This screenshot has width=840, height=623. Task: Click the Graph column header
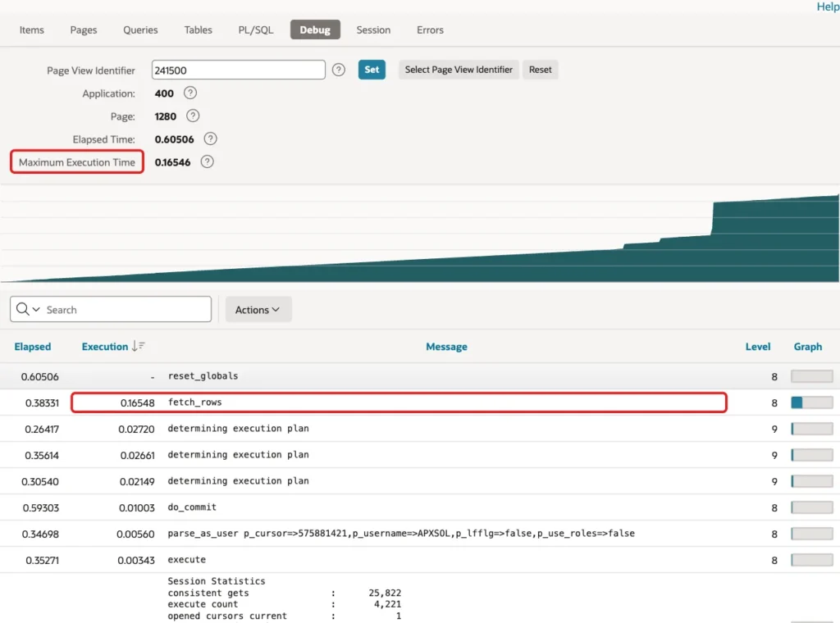(808, 346)
